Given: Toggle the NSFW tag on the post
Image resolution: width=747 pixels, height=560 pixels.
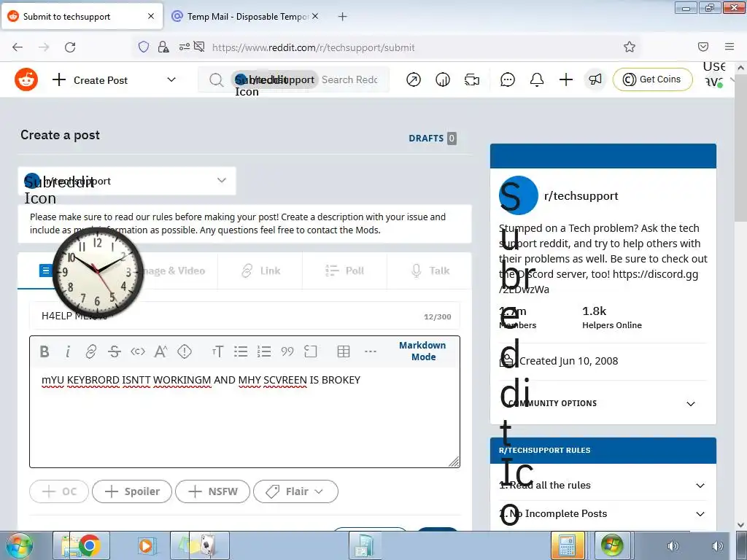Looking at the screenshot, I should tap(212, 491).
